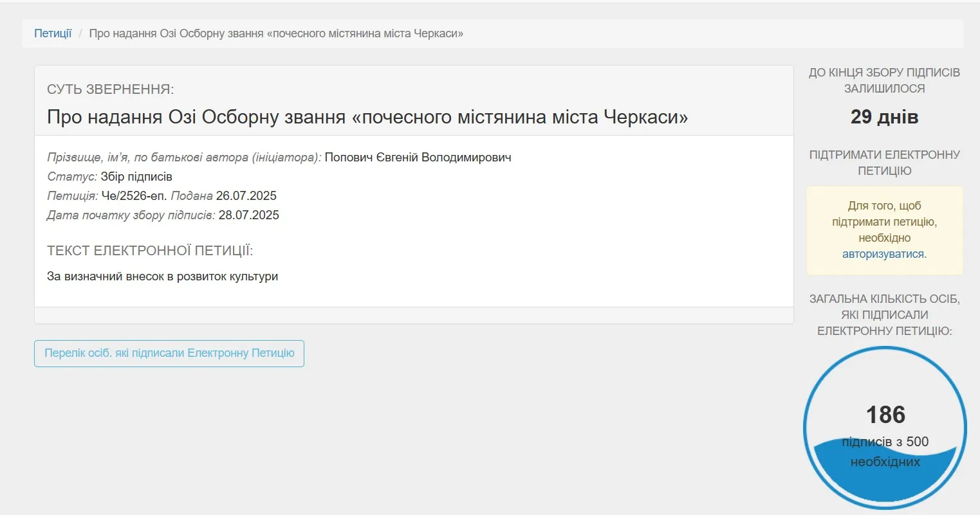Select the ЗАГАЛЬНА КІЛЬКІСТЬ ОСІБ heading
Viewport: 980px width, 515px height.
(x=886, y=314)
